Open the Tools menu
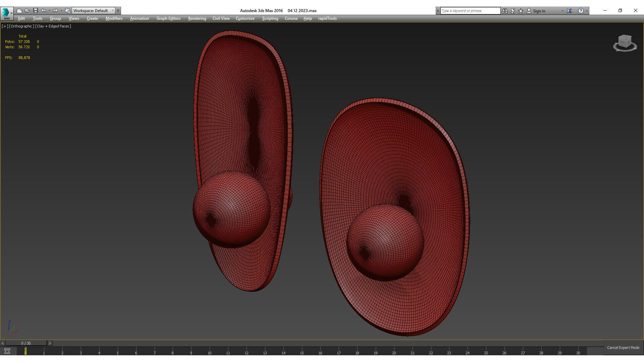This screenshot has height=362, width=644. pyautogui.click(x=38, y=18)
